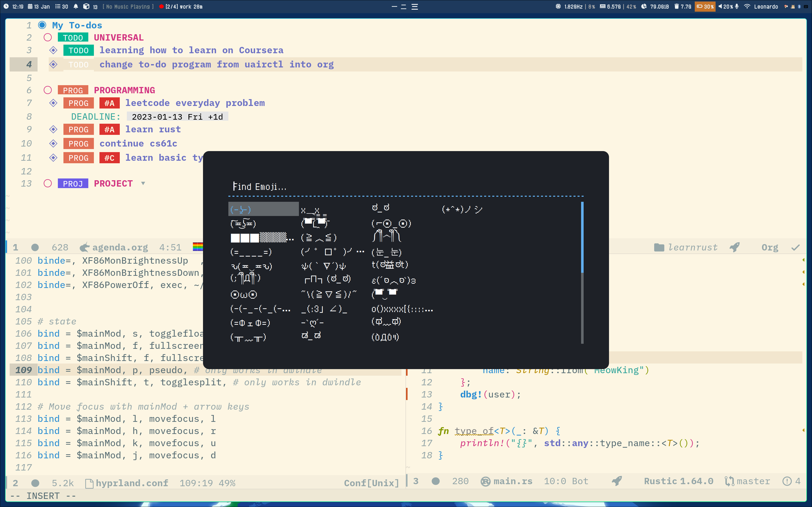Click the Bluetooth tray icon
The width and height of the screenshot is (812, 507).
click(x=799, y=6)
